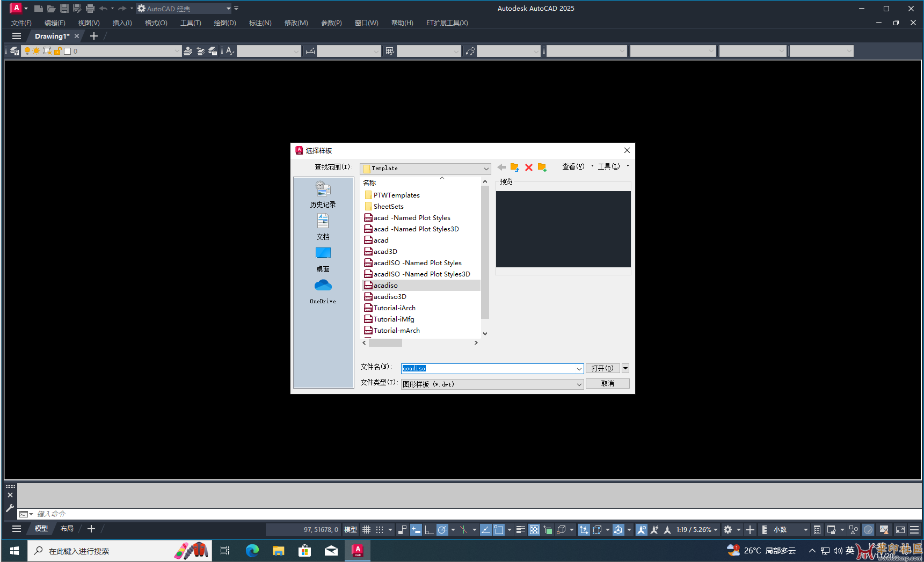Click the 打开(O) button
Viewport: 924px width, 562px height.
(x=602, y=368)
